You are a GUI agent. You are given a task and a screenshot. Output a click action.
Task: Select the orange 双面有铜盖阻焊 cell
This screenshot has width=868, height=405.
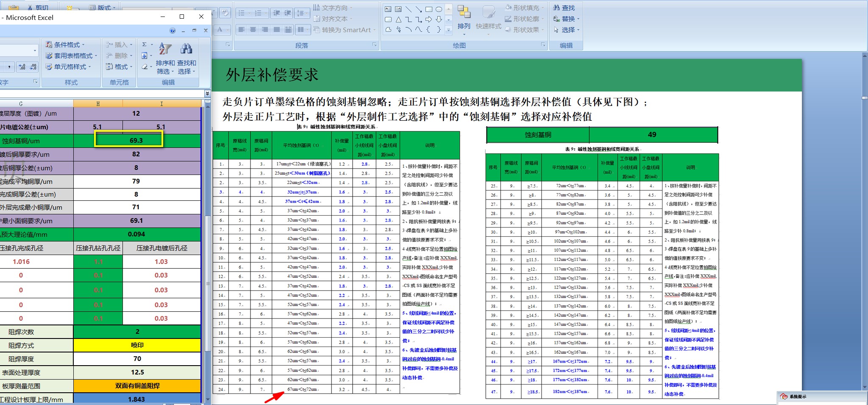tap(137, 386)
